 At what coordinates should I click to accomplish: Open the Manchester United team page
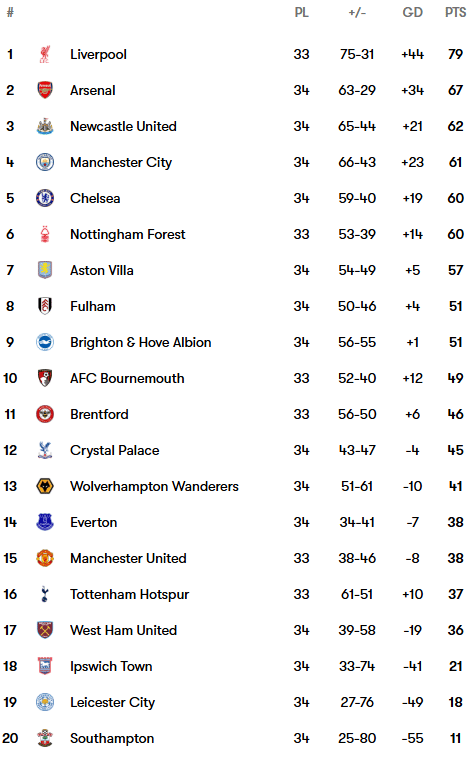coord(128,558)
